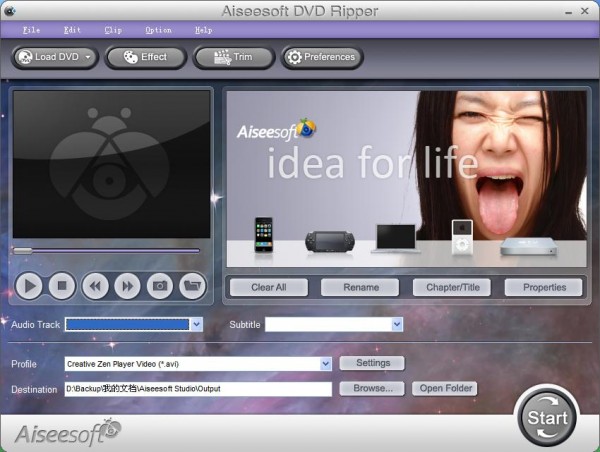Click the round Start conversion button
Screen dimensions: 600x452
[x=547, y=417]
